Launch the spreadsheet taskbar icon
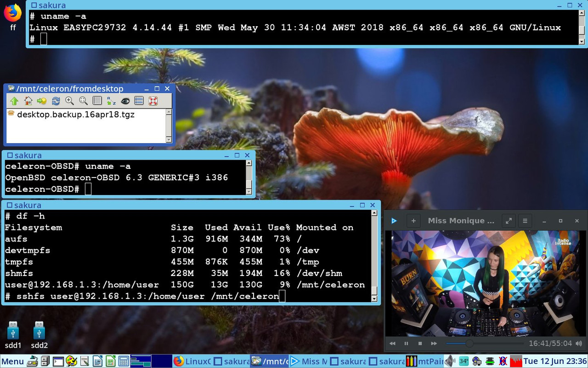Viewport: 588px width, 368px height. [110, 362]
